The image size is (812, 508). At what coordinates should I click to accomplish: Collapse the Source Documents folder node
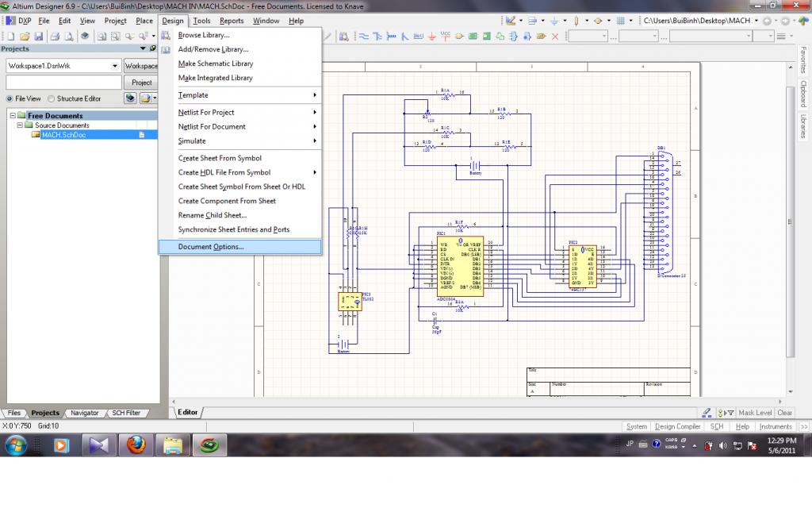[21, 125]
